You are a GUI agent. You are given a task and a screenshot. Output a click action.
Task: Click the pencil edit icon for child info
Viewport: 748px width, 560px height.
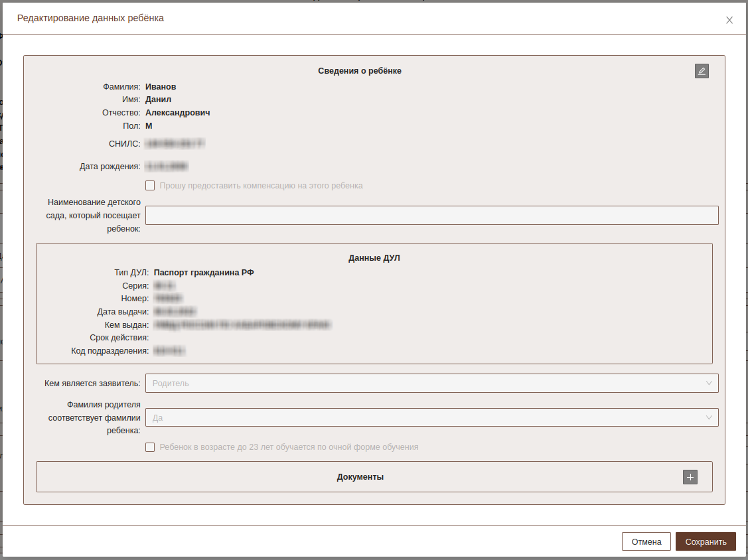(x=702, y=71)
